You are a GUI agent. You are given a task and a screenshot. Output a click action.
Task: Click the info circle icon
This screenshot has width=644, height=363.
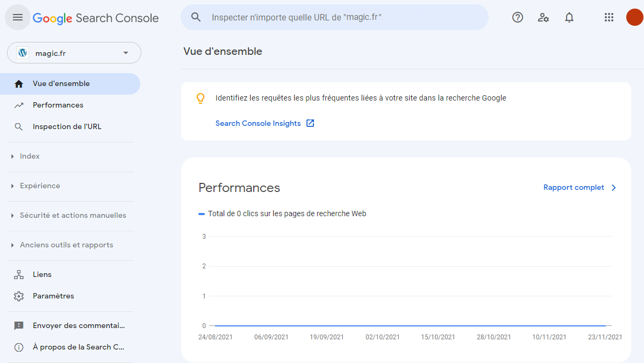pyautogui.click(x=18, y=347)
